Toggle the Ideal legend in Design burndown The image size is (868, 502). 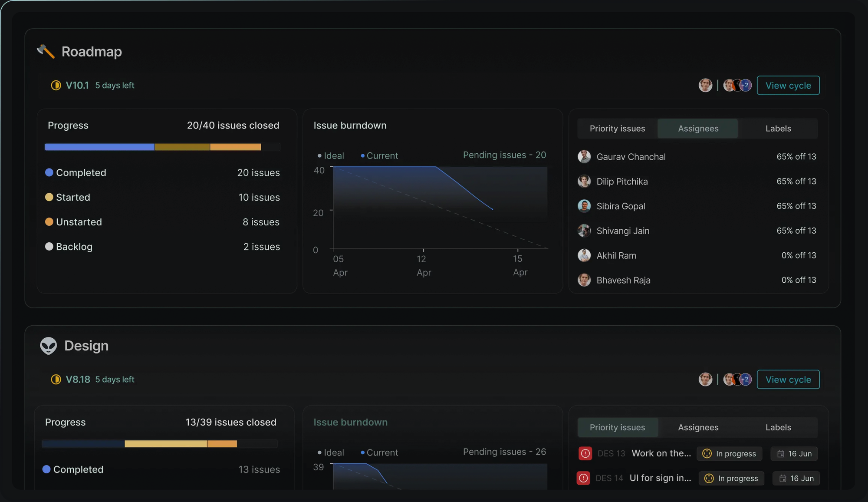[331, 452]
